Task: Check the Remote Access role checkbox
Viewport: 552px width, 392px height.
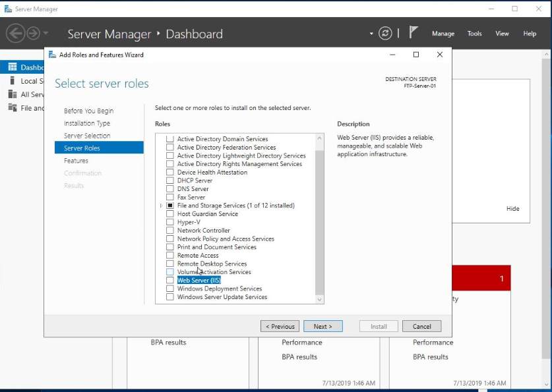Action: pos(170,255)
